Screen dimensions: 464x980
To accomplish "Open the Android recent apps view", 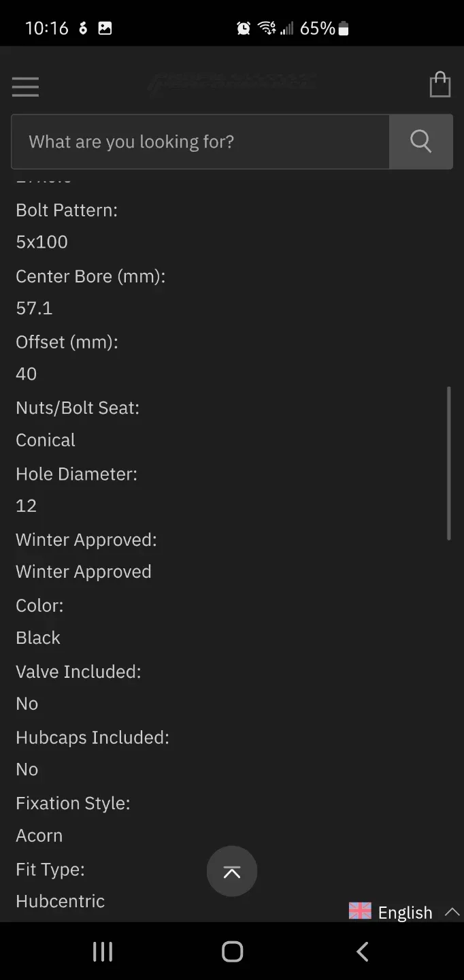I will [x=102, y=951].
